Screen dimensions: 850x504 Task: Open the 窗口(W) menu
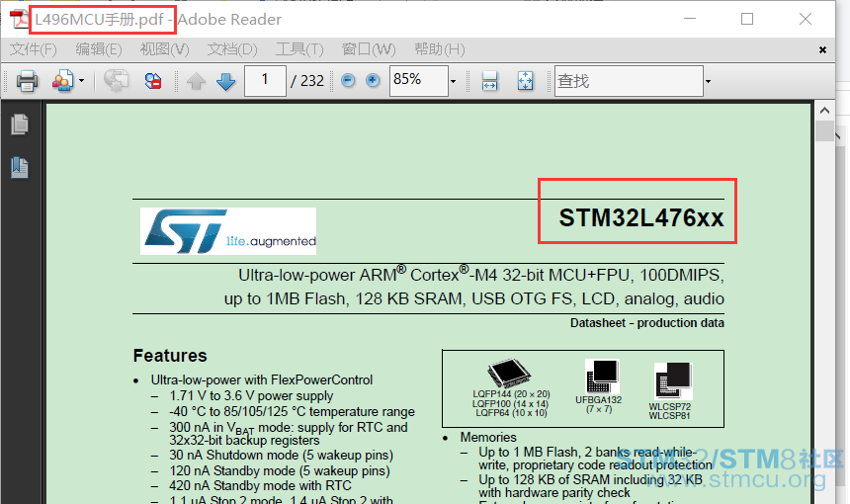369,49
